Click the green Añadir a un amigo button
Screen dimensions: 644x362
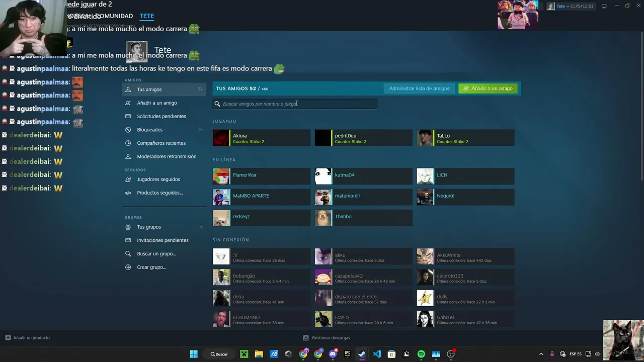(488, 88)
